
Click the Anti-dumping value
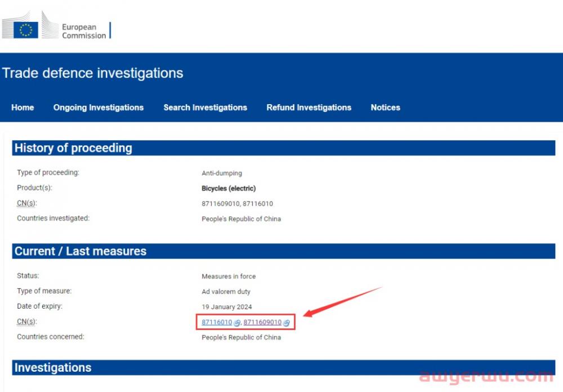tap(222, 173)
